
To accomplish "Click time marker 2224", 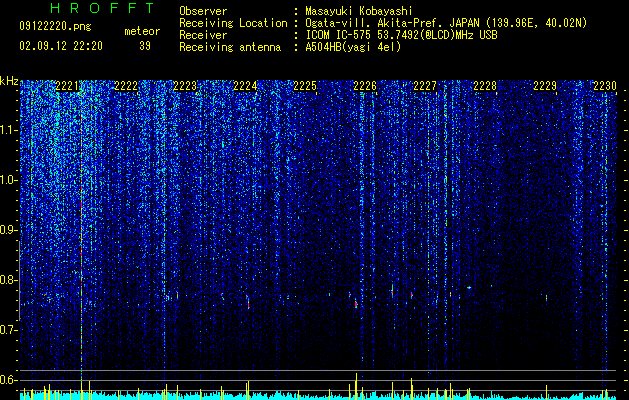I will point(245,86).
